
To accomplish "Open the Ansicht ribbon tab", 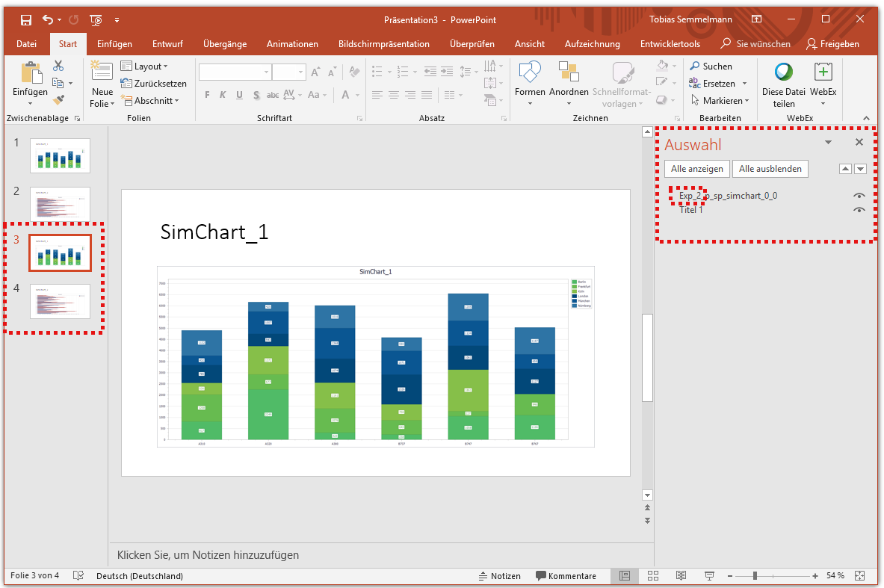I will 529,43.
